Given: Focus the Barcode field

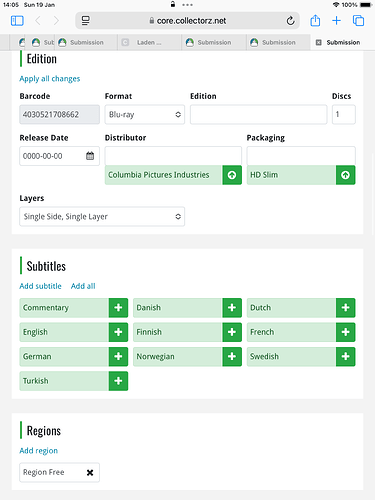Looking at the screenshot, I should click(x=59, y=114).
